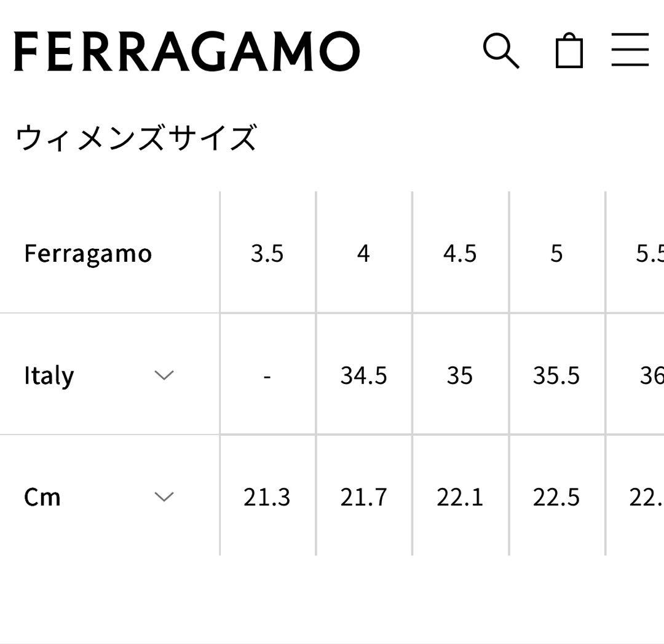Screen dimensions: 664x644
Task: Select Ferragamo size 4 column
Action: 364,253
